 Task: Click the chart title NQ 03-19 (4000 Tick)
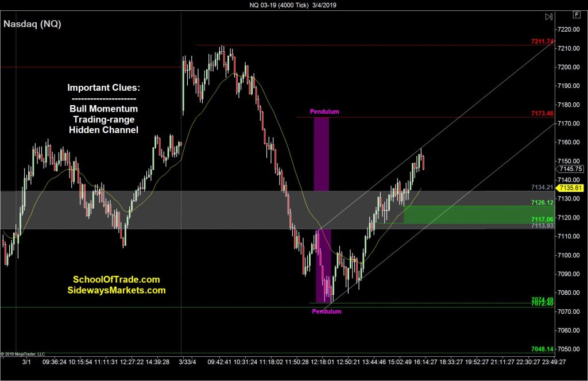[279, 5]
